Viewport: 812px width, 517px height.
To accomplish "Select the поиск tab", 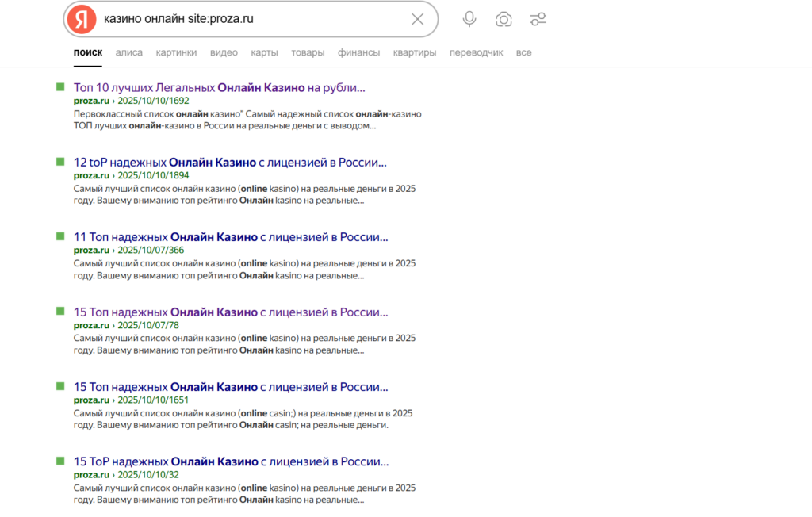I will click(x=87, y=52).
